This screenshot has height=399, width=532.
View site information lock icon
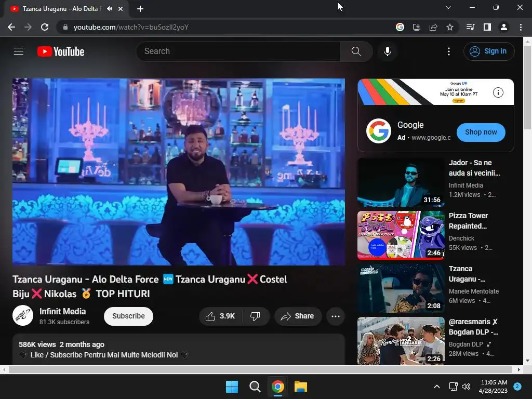point(65,27)
